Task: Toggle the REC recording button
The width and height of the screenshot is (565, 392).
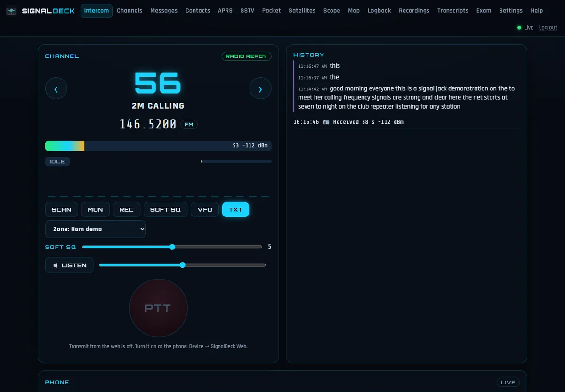Action: coord(127,209)
